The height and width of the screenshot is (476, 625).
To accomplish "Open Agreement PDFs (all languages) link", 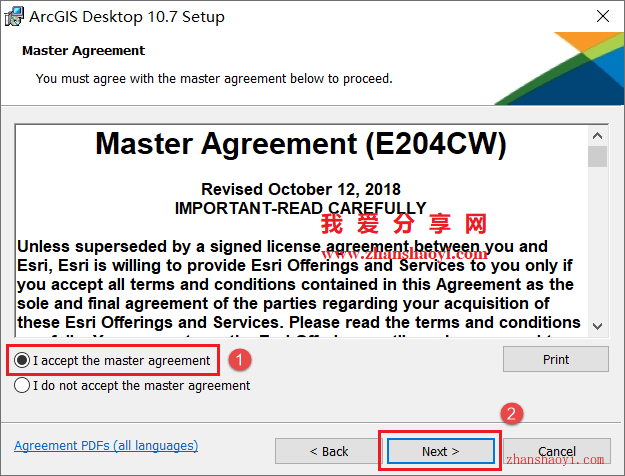I will pyautogui.click(x=106, y=445).
